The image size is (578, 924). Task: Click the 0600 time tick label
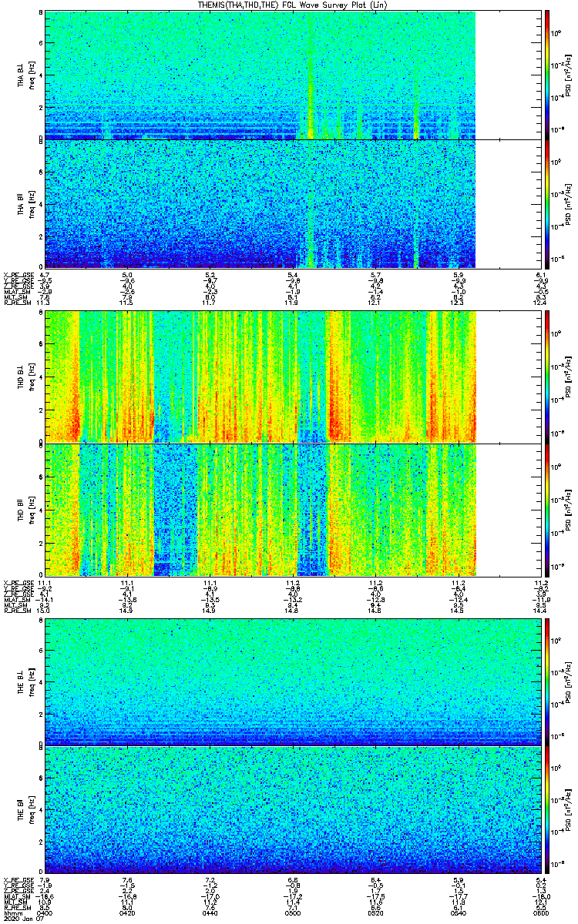point(541,913)
